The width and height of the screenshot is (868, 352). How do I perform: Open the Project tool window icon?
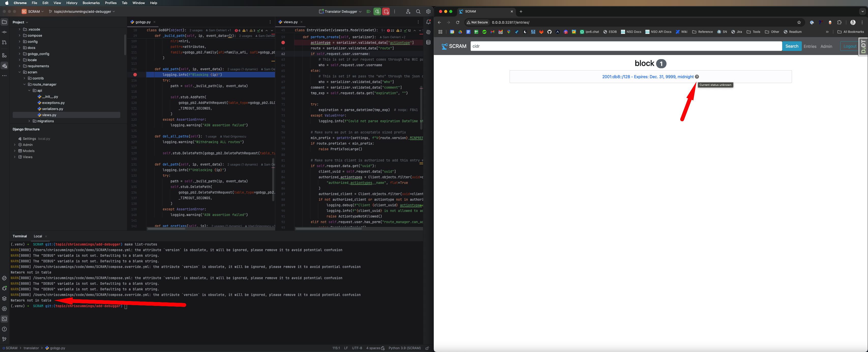pyautogui.click(x=4, y=22)
